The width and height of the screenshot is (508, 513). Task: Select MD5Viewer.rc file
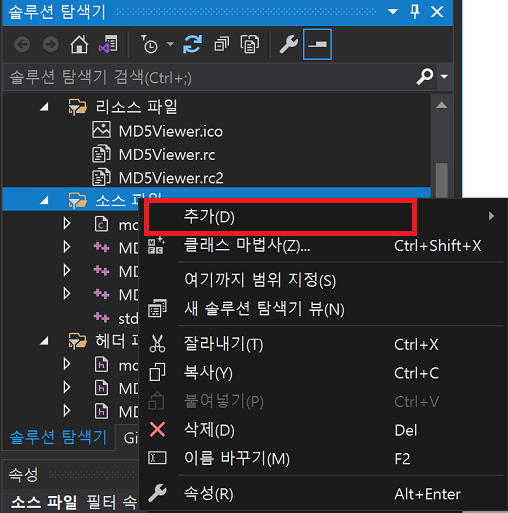(x=167, y=154)
